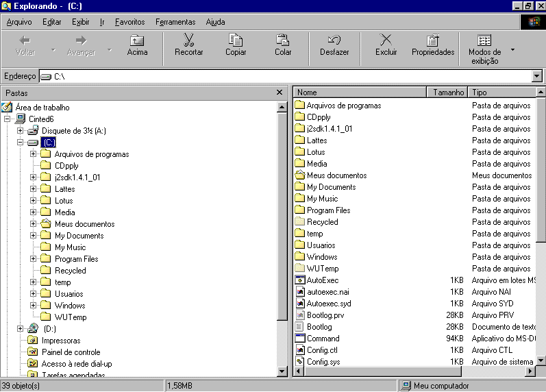546x392 pixels.
Task: Select Acesso à rede dial-up in tree
Action: 77,364
